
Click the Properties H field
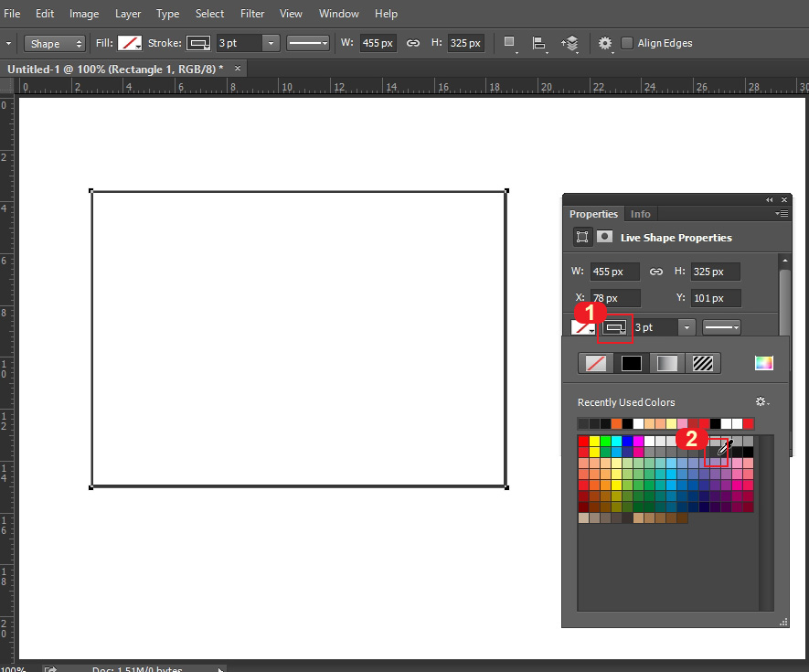point(716,272)
